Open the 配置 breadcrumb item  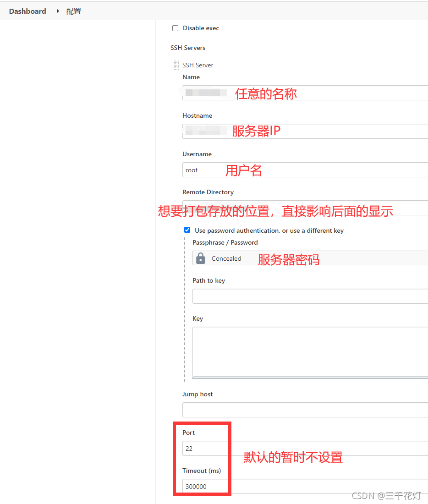[74, 11]
